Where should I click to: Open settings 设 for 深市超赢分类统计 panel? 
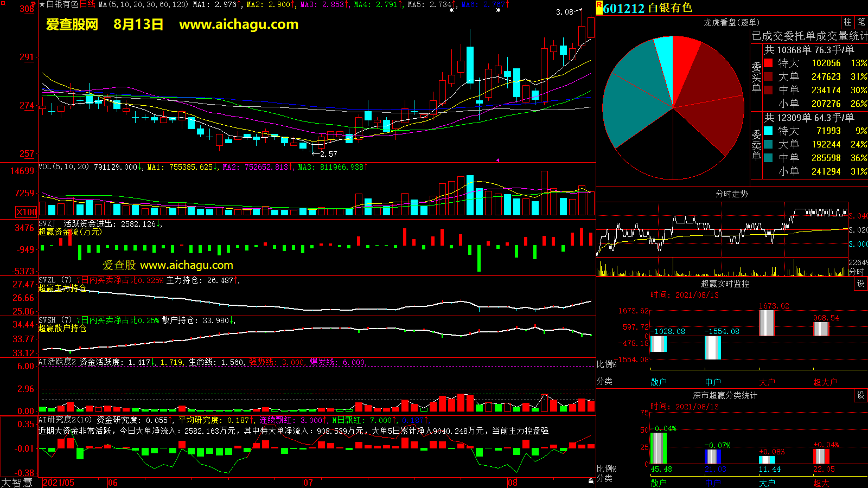pos(861,395)
